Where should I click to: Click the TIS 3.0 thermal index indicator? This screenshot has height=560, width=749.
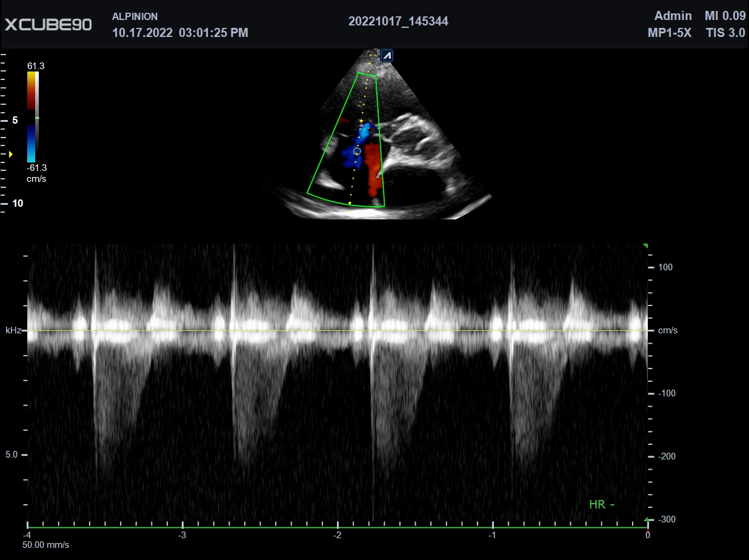click(x=725, y=33)
